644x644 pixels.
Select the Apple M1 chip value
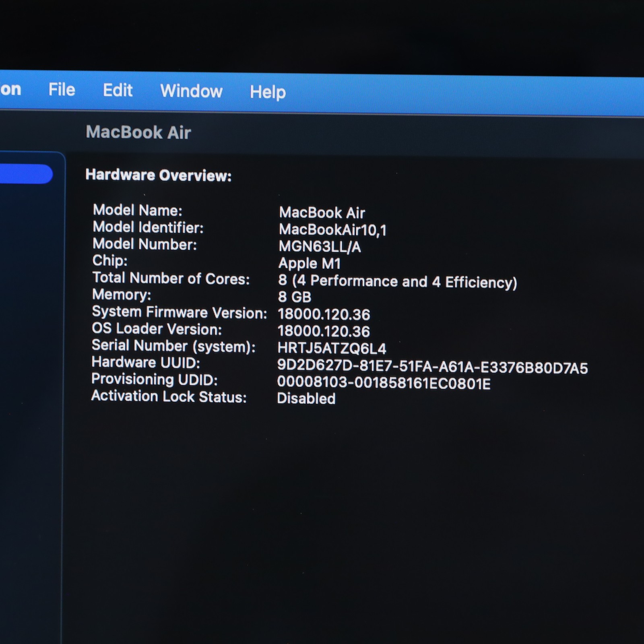click(x=310, y=264)
